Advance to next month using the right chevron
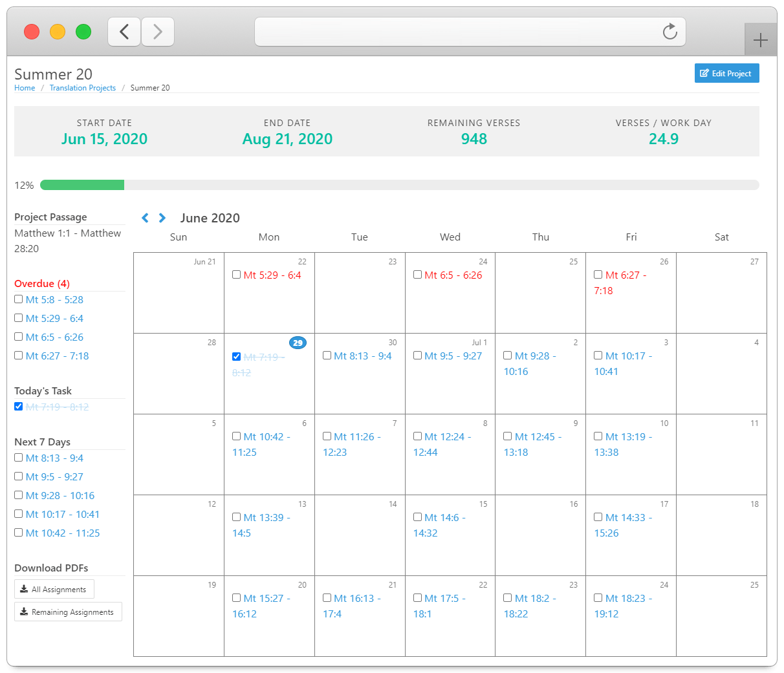Viewport: 784px width, 673px height. tap(162, 218)
